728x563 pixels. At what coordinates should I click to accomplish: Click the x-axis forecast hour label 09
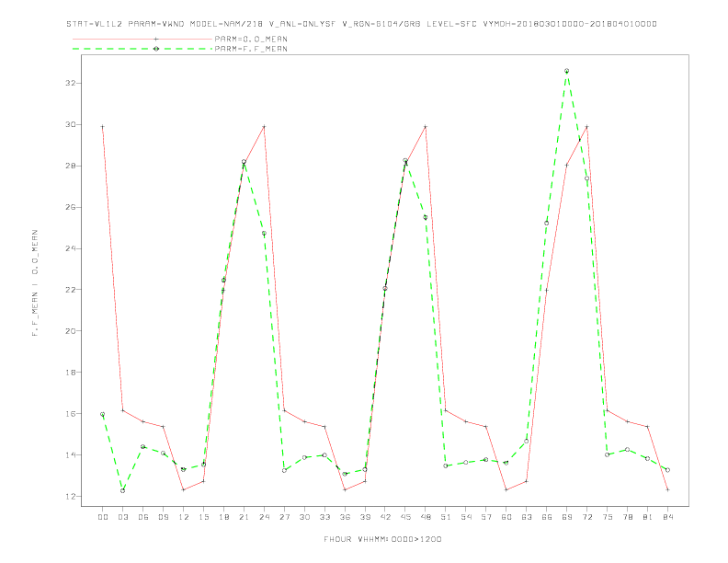point(163,517)
